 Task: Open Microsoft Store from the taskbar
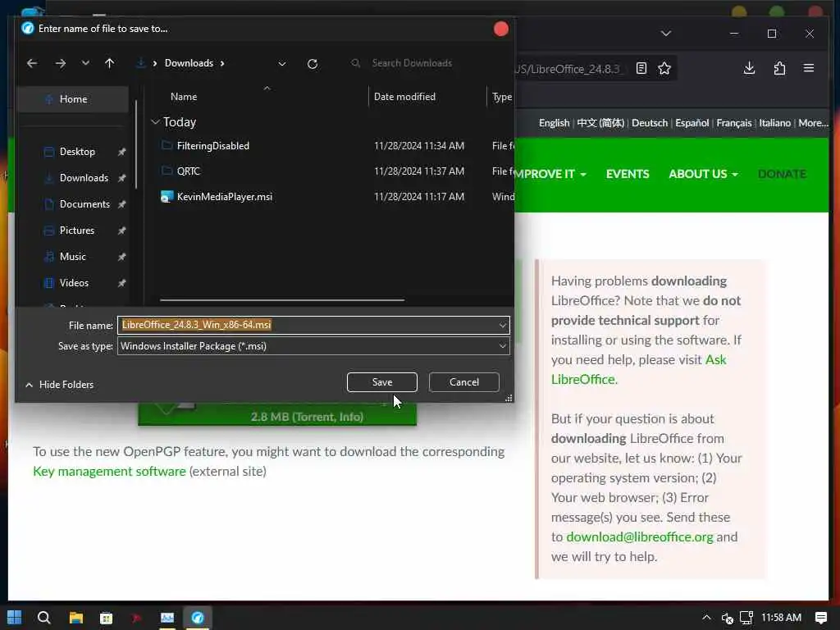(x=106, y=618)
